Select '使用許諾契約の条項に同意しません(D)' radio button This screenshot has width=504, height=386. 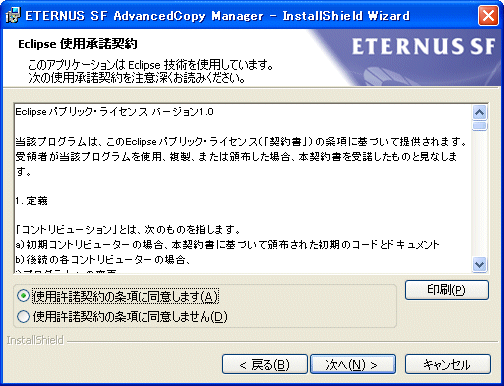pyautogui.click(x=24, y=316)
